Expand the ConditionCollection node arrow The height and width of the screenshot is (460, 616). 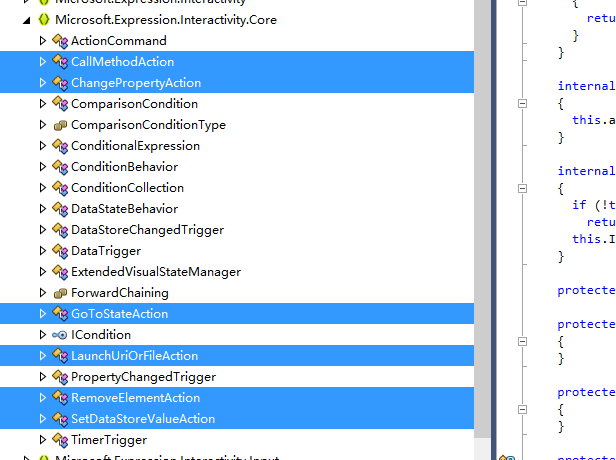(43, 188)
